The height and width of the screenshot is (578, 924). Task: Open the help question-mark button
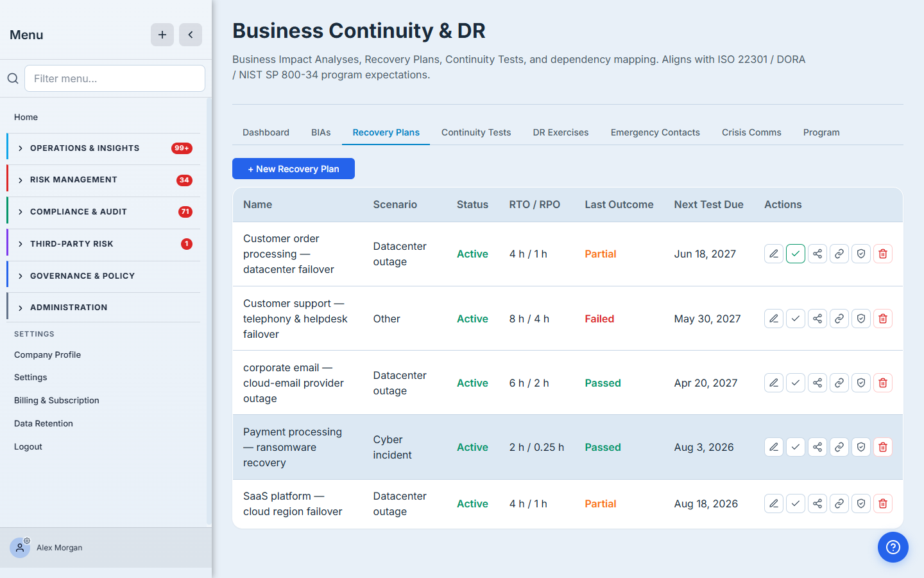click(x=893, y=547)
